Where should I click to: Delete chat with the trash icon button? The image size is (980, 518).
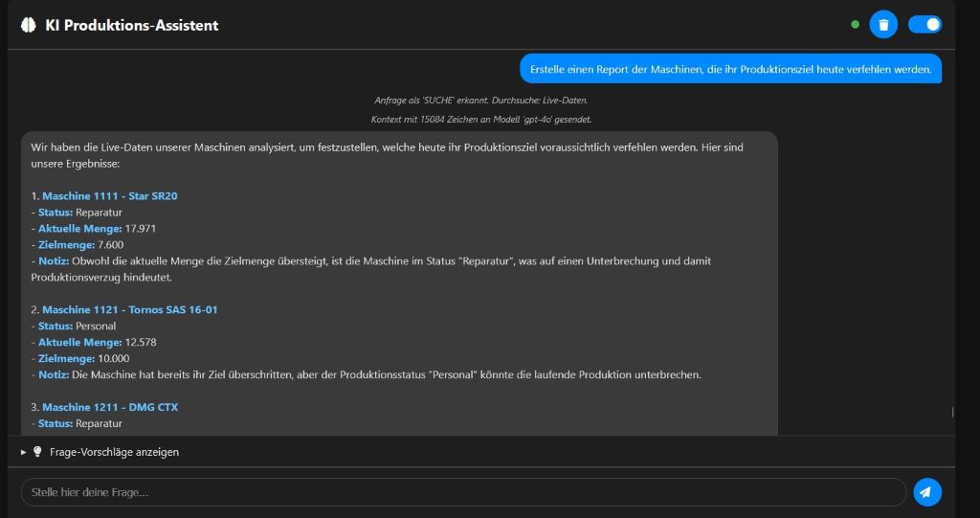coord(882,25)
